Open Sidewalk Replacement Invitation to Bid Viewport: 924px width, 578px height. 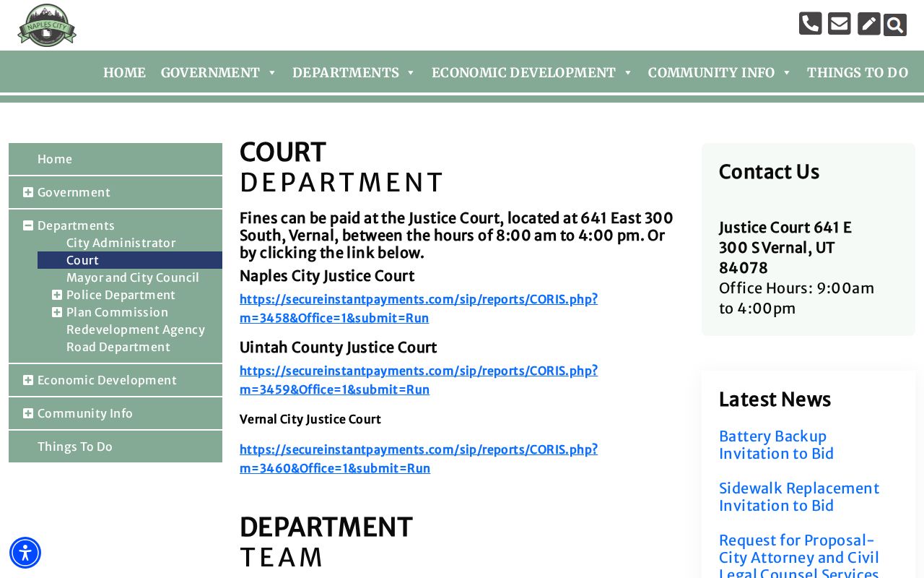799,497
